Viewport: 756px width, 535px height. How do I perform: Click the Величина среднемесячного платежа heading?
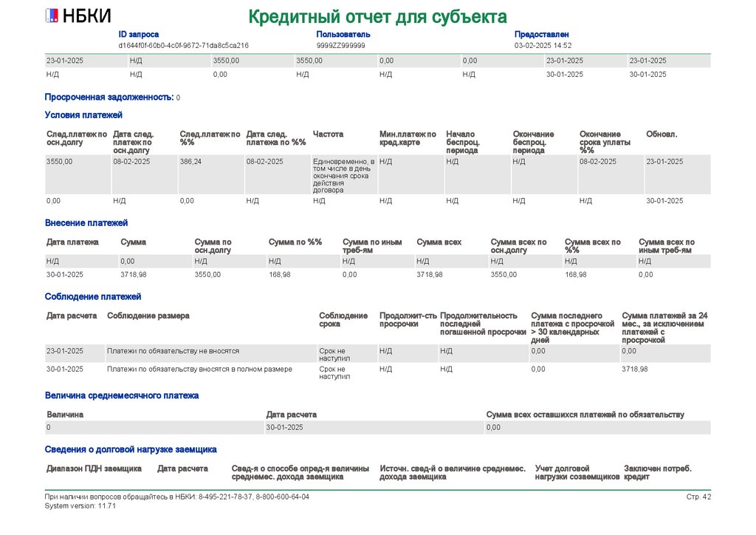point(122,395)
